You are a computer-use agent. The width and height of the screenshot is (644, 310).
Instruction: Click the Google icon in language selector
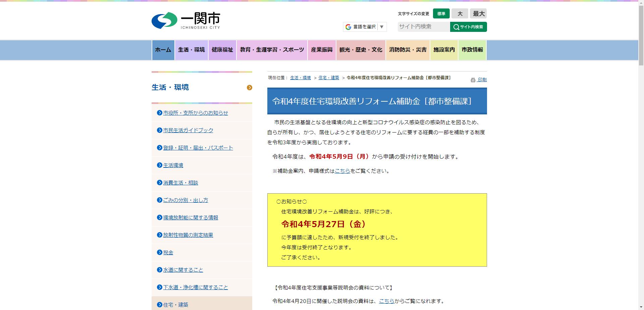tap(348, 27)
